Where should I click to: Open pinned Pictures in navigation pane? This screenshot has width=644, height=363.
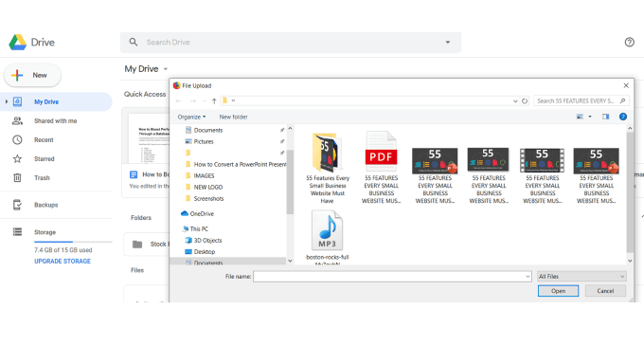click(x=204, y=141)
